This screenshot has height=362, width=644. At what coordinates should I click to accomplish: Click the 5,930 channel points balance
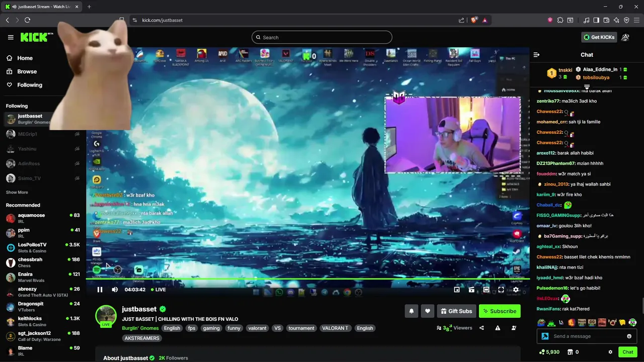[x=549, y=352]
